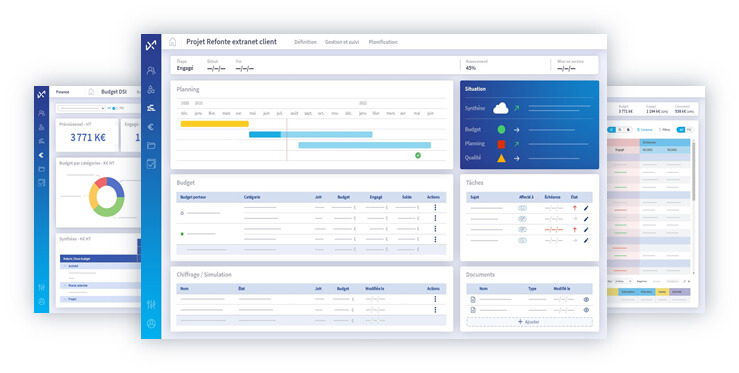Edit the second task with its pencil icon

point(586,219)
